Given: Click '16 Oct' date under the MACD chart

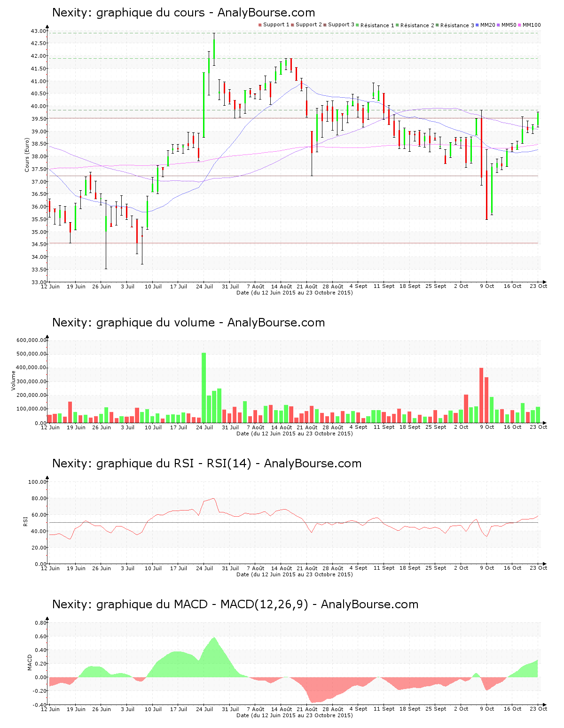Looking at the screenshot, I should click(513, 709).
